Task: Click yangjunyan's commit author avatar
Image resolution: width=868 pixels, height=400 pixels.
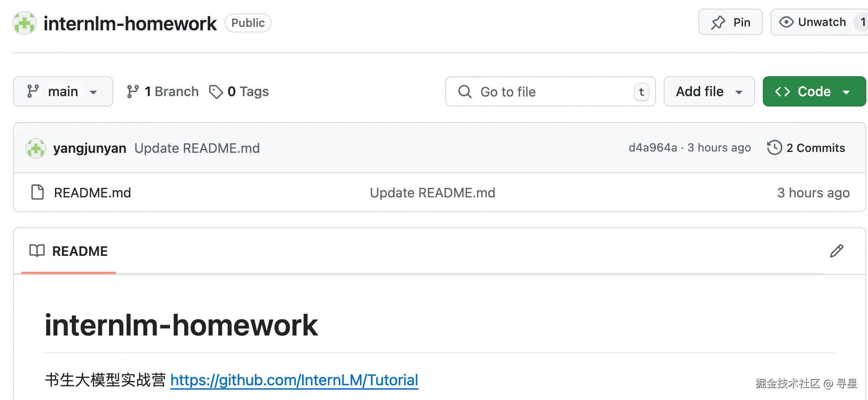Action: pyautogui.click(x=36, y=148)
